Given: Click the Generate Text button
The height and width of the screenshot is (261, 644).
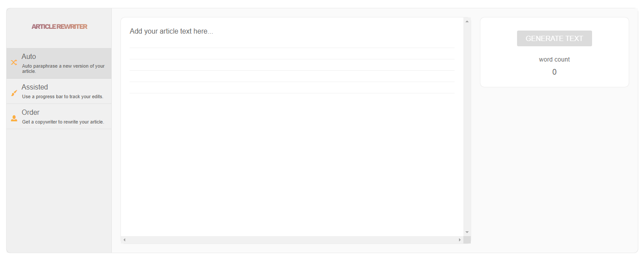Looking at the screenshot, I should [x=554, y=38].
